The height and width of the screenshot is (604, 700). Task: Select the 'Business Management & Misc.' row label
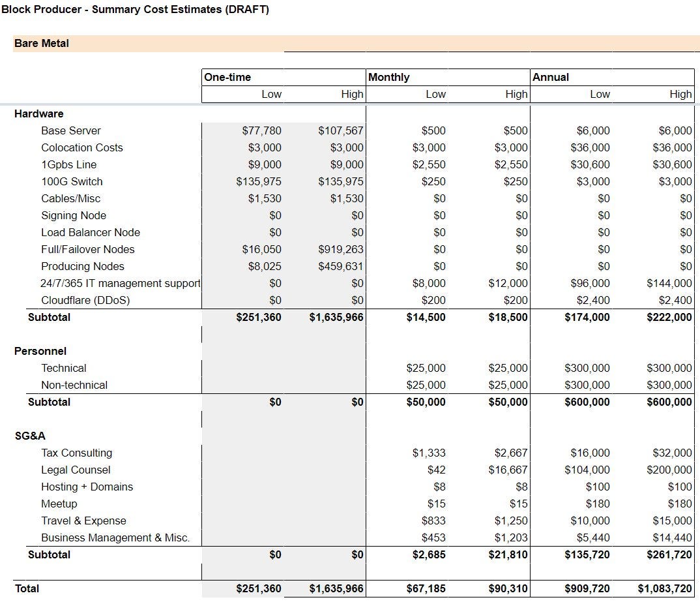point(115,538)
